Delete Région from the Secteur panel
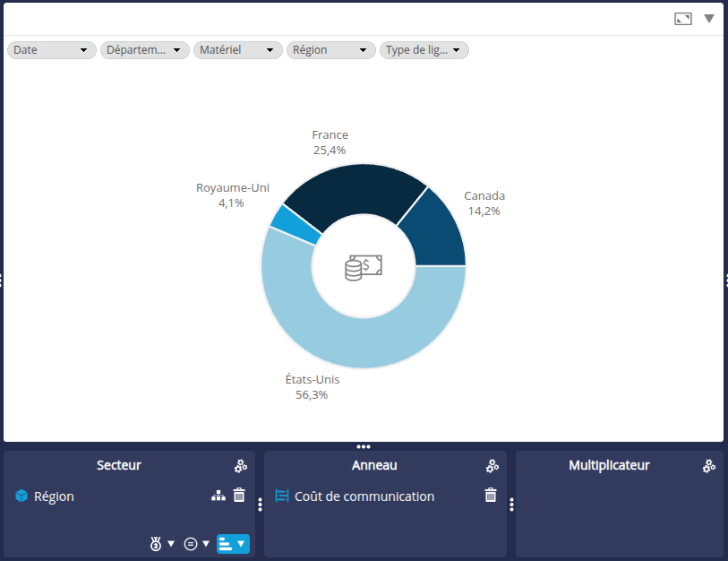The width and height of the screenshot is (728, 561). tap(239, 496)
